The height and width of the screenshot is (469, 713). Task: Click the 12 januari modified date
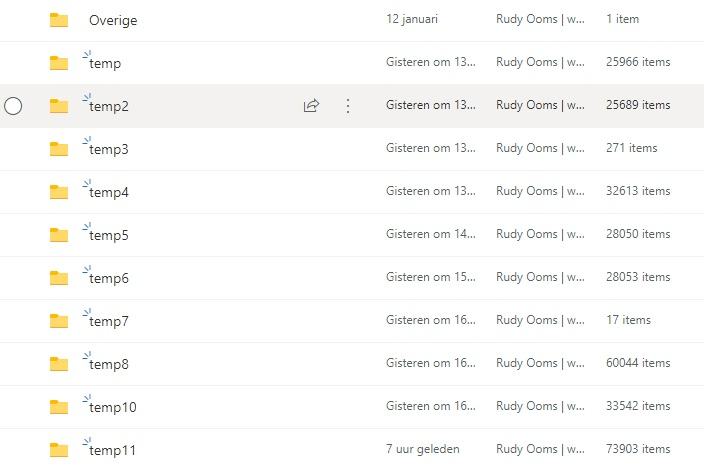click(x=412, y=19)
